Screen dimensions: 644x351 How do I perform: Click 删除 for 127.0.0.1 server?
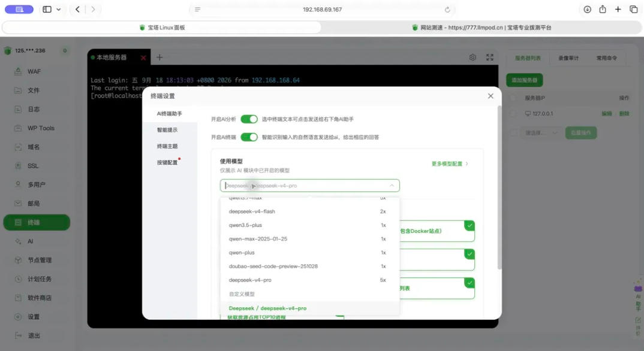tap(624, 114)
